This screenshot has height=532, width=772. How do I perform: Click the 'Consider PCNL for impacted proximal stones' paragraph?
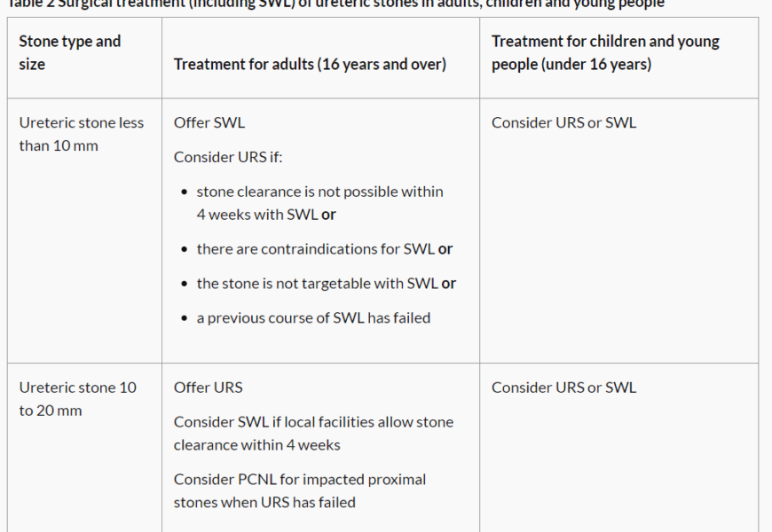(x=300, y=490)
